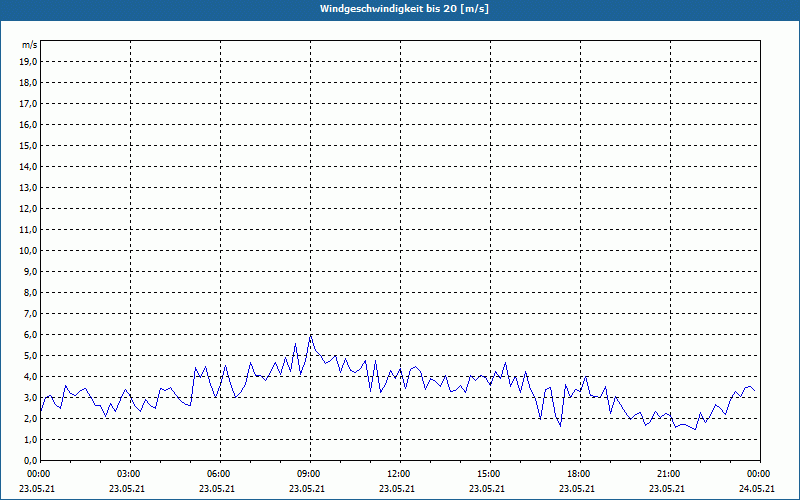Click the chart title Windgeschwindigkeit bis 20 [m/s]
800x500 pixels.
pos(404,9)
